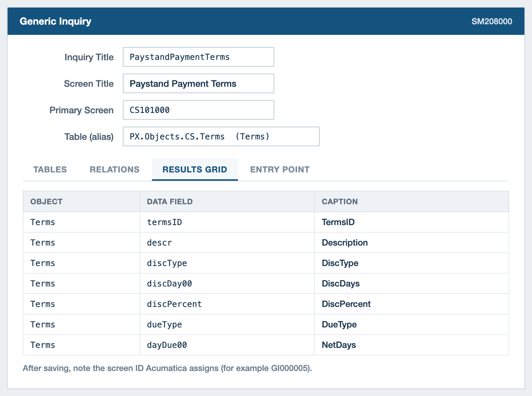Select the Table (alias) field

pos(221,136)
